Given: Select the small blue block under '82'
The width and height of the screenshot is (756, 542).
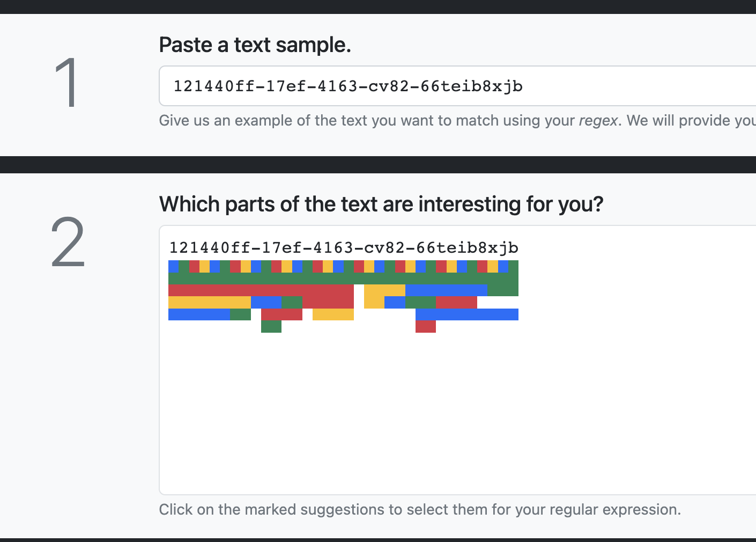Looking at the screenshot, I should (395, 302).
